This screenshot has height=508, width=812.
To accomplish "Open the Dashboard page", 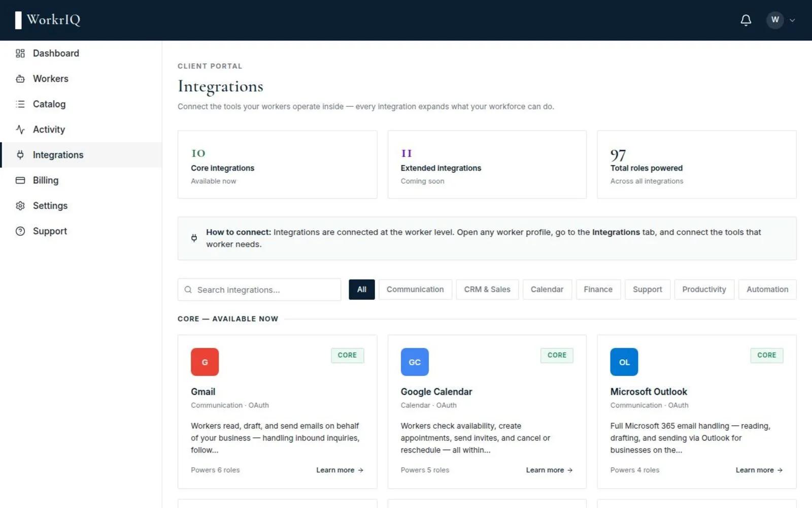I will point(81,53).
